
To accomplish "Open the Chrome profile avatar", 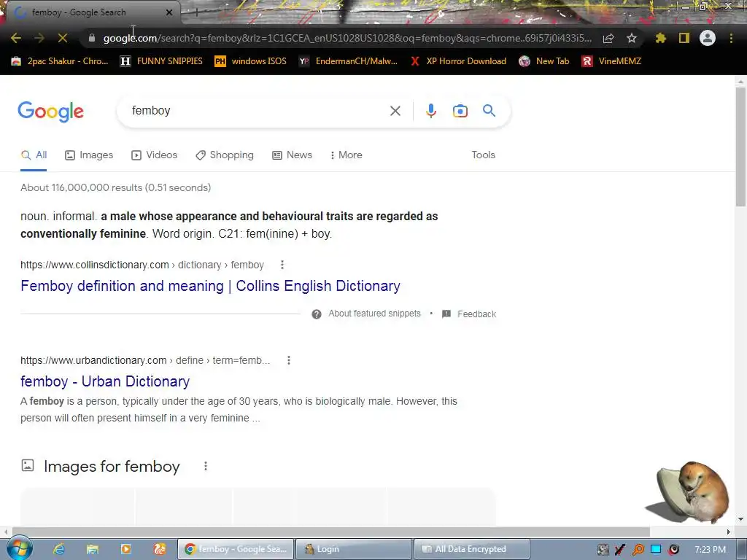I will (x=708, y=38).
